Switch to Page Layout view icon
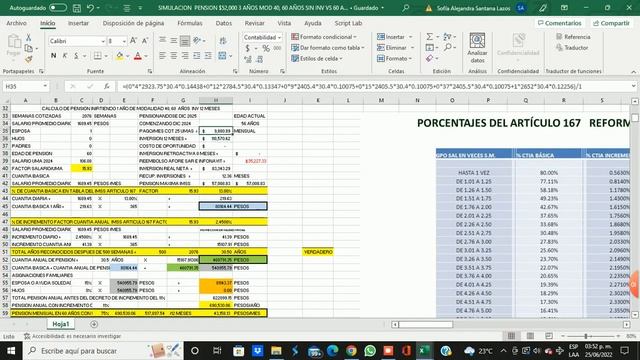 [530, 336]
